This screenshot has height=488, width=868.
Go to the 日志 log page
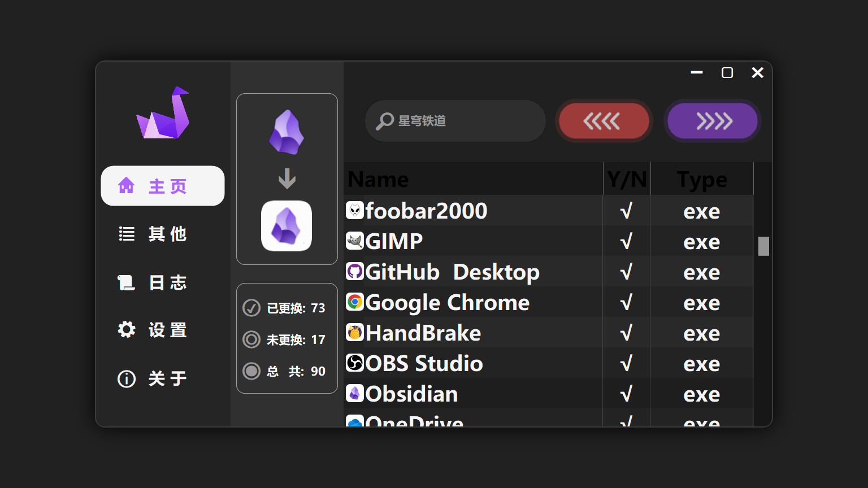163,282
